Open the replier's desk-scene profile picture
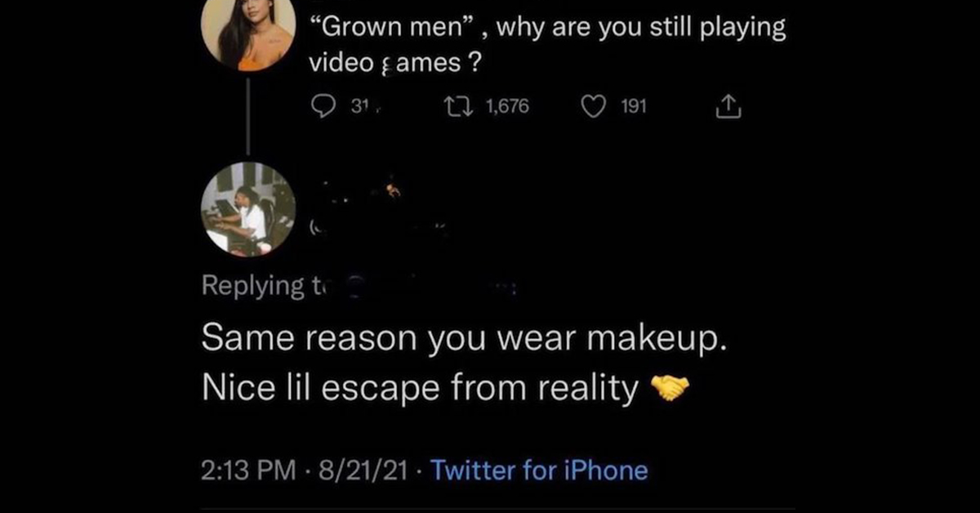Screen dimensions: 980x513 click(247, 209)
